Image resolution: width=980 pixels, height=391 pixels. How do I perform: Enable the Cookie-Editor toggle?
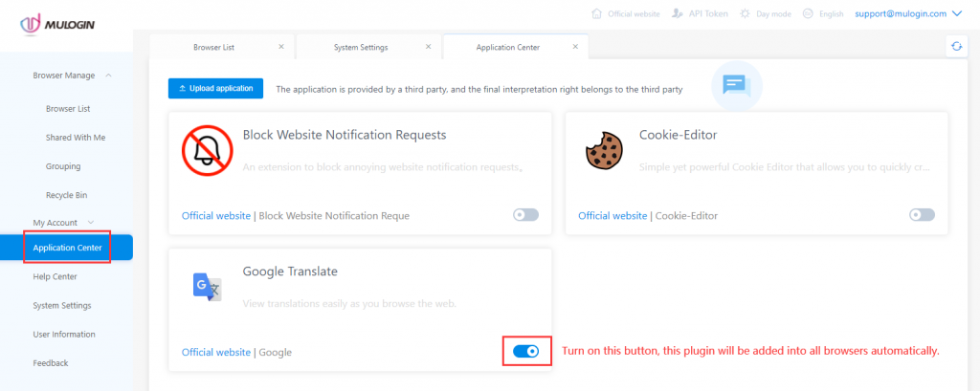[922, 215]
